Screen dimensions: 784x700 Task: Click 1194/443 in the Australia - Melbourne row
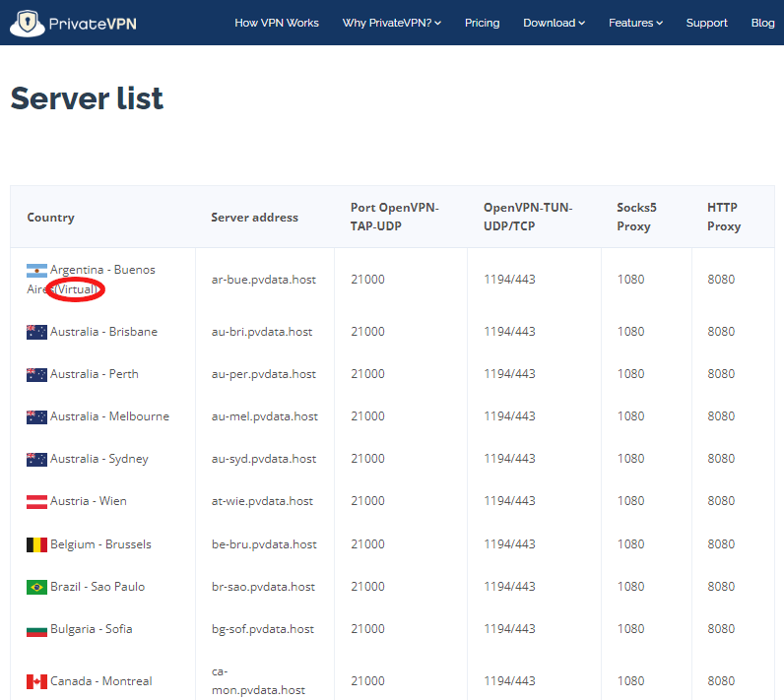pyautogui.click(x=509, y=416)
